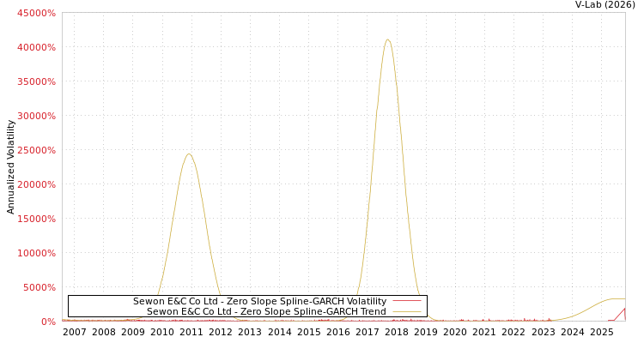Click the 2018 x-axis label
644x343 pixels.
[x=397, y=332]
